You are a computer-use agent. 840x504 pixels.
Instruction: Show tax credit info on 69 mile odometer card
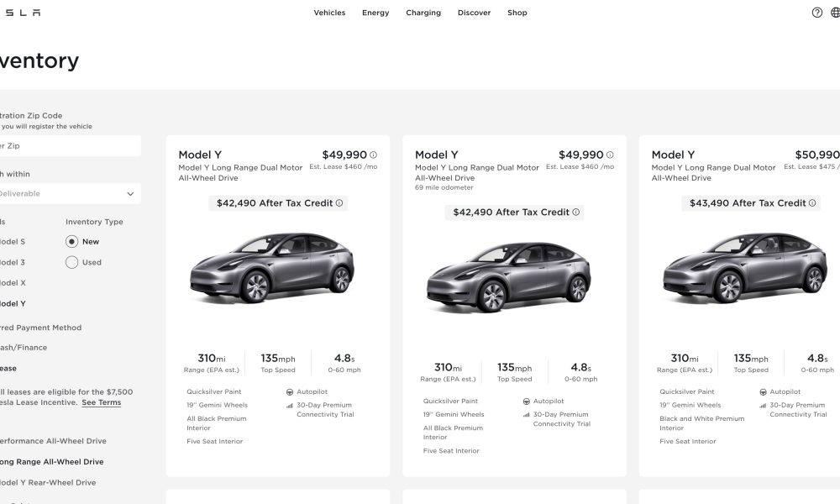[576, 212]
